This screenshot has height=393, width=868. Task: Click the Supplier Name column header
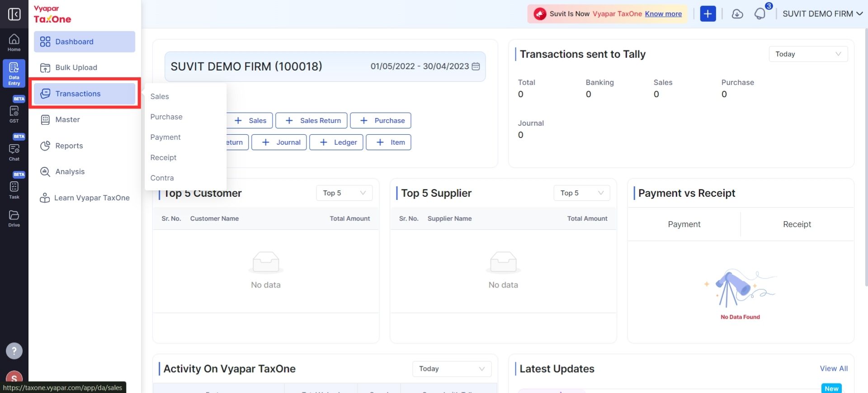(449, 218)
